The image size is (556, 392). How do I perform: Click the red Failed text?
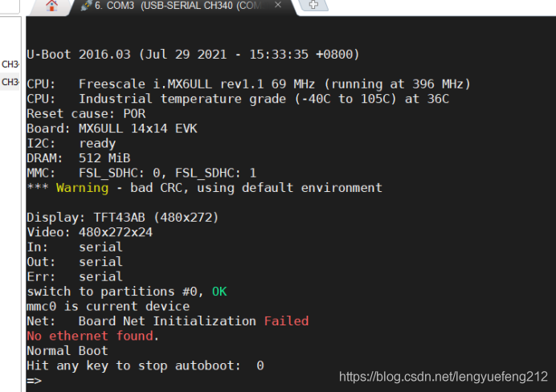287,321
